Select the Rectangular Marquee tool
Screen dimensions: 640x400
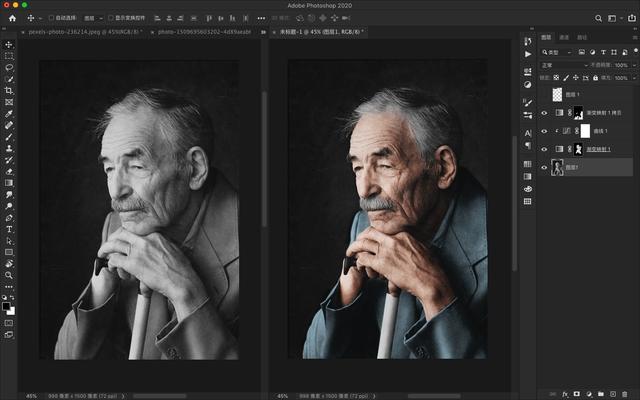[x=9, y=56]
